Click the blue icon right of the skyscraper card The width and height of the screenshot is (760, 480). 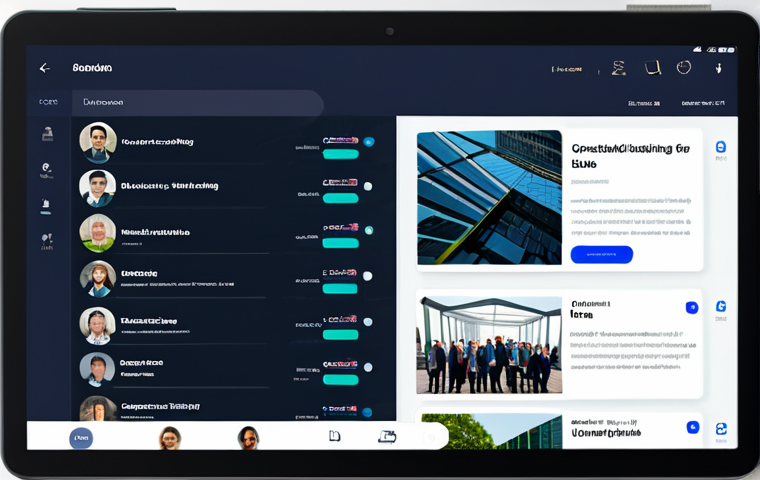tap(721, 147)
